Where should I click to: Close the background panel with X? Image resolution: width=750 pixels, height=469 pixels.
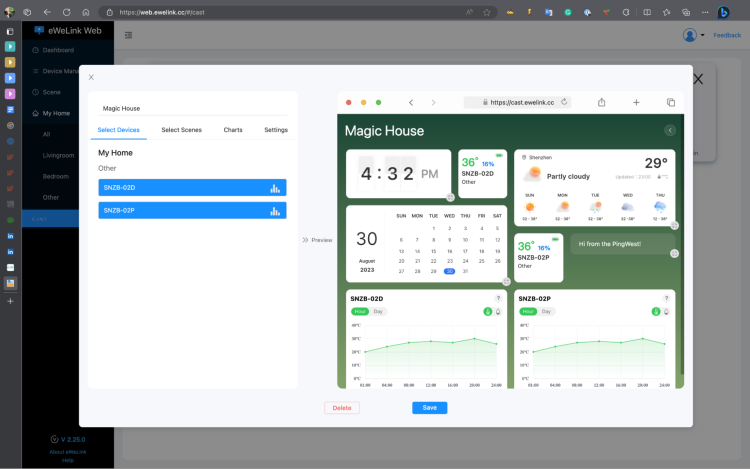click(x=698, y=79)
